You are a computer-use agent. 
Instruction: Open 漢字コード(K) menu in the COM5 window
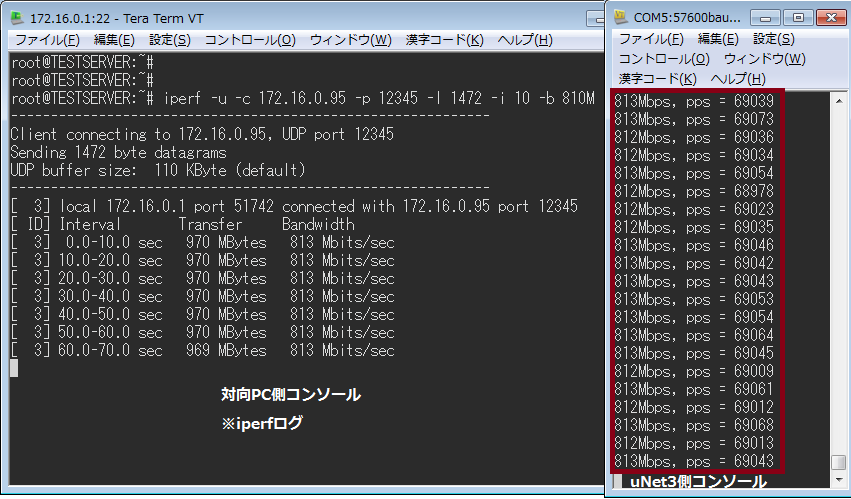[657, 78]
